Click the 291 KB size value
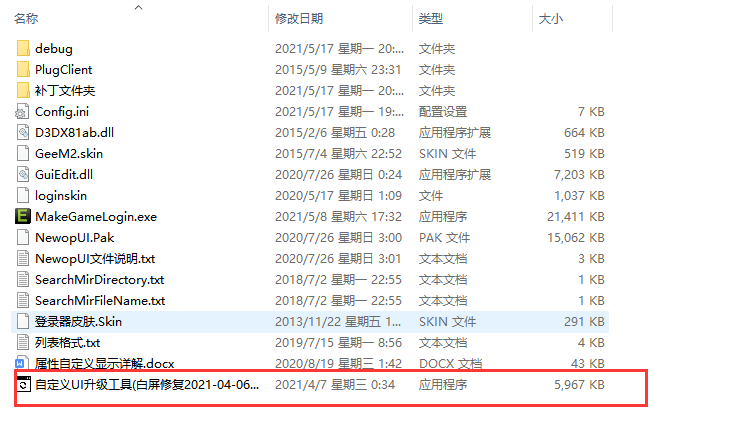 (584, 321)
